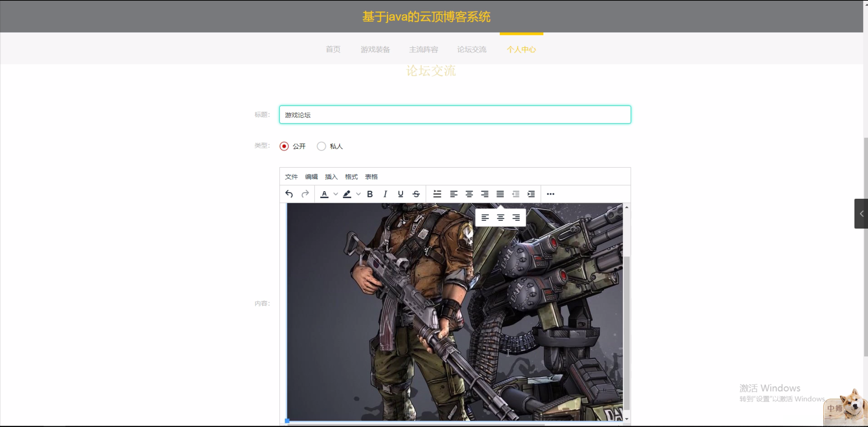
Task: Expand the collapsed right side panel arrow
Action: click(x=861, y=214)
